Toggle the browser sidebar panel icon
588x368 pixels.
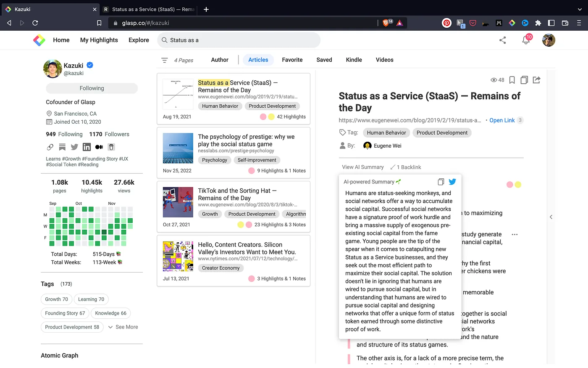click(x=551, y=23)
